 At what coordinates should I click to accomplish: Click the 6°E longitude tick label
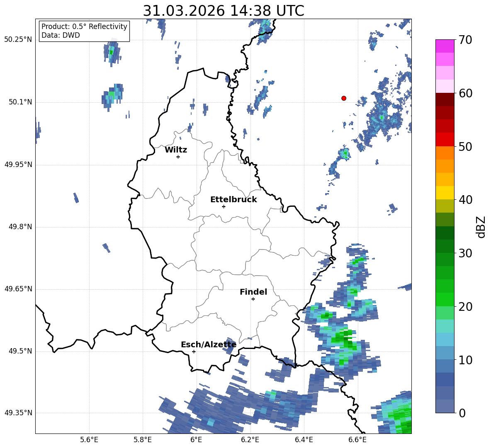pos(196,440)
